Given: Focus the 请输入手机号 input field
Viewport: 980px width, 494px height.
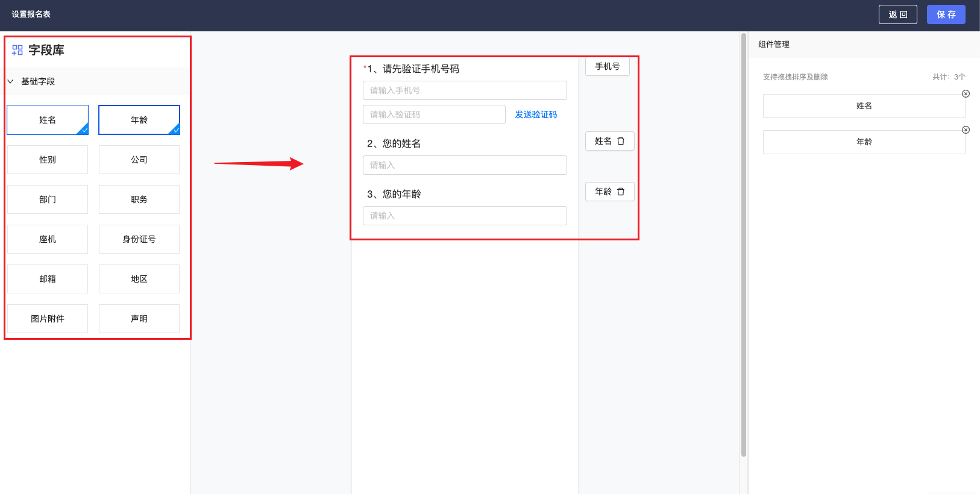Looking at the screenshot, I should (465, 90).
